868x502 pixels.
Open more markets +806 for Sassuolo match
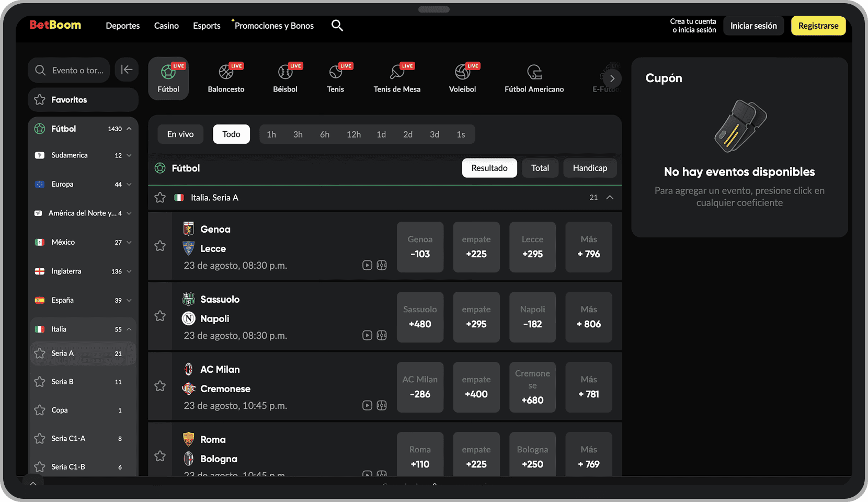point(589,317)
